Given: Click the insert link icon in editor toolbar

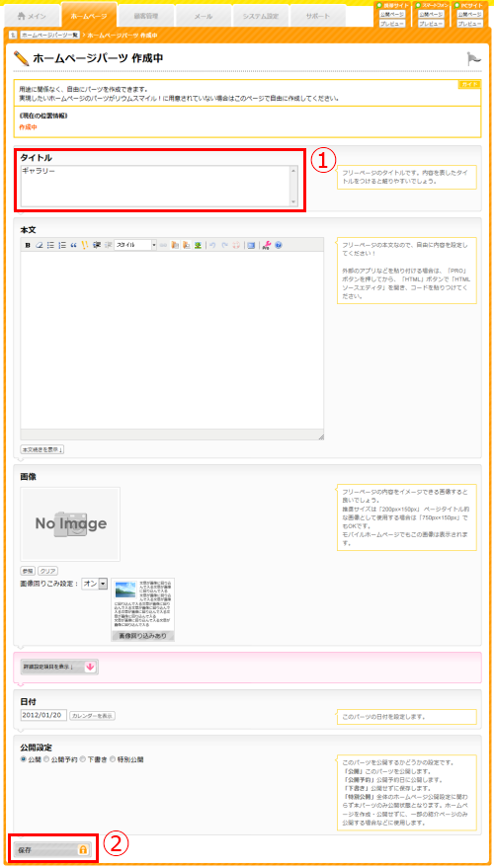Looking at the screenshot, I should pos(163,245).
